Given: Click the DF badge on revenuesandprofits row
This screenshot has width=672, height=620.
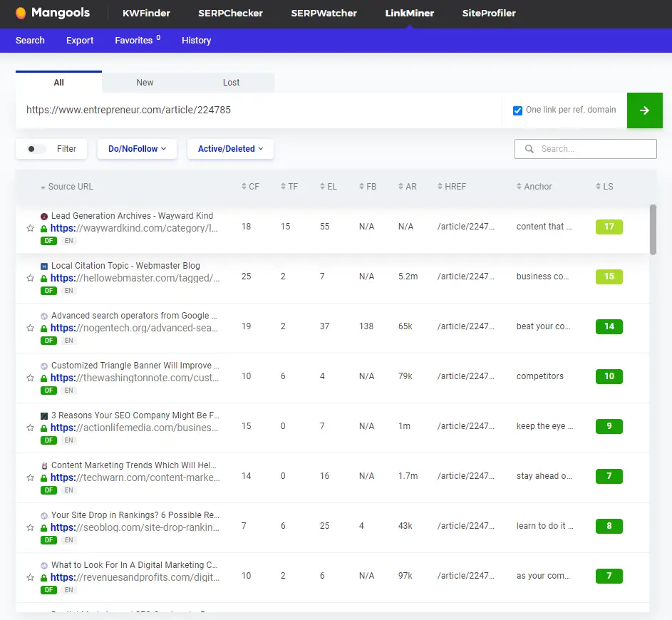Looking at the screenshot, I should 49,590.
